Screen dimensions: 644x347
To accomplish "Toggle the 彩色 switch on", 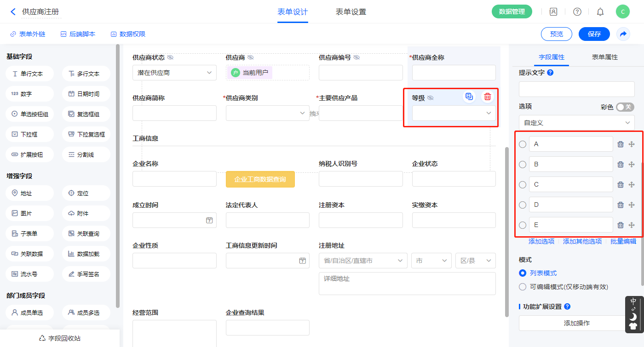I will 625,107.
